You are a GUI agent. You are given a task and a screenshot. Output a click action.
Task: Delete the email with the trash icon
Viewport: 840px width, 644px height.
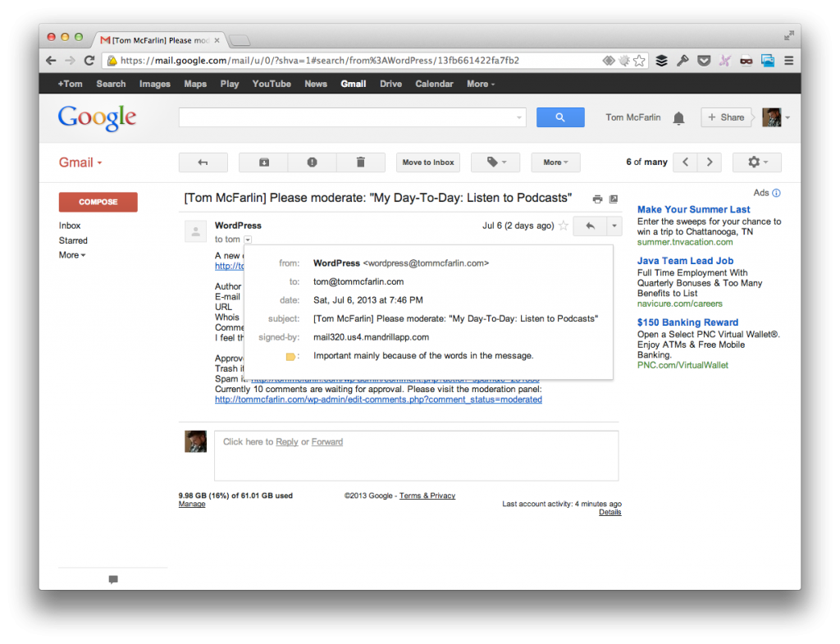pos(360,162)
